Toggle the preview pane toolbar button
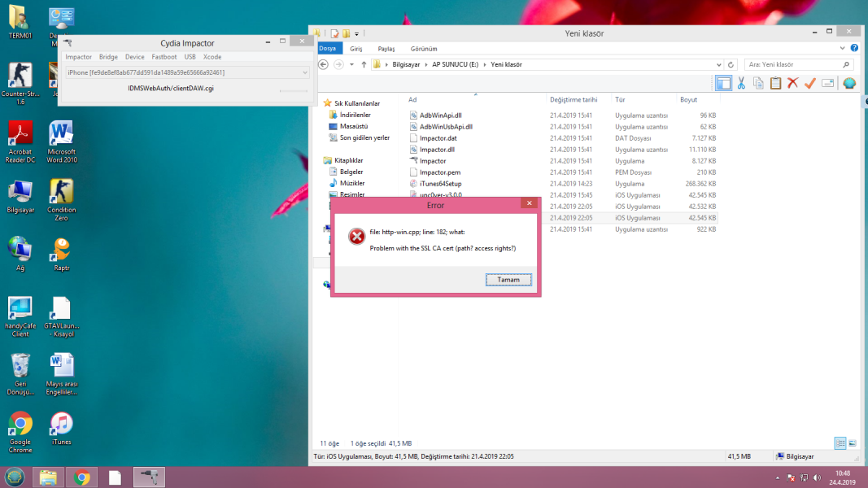The height and width of the screenshot is (488, 868). [x=723, y=83]
